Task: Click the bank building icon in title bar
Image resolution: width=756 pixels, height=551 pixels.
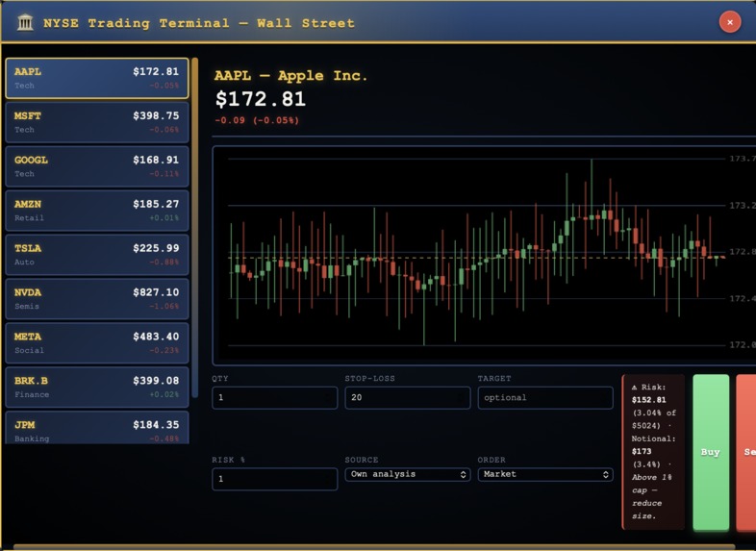Action: click(25, 23)
